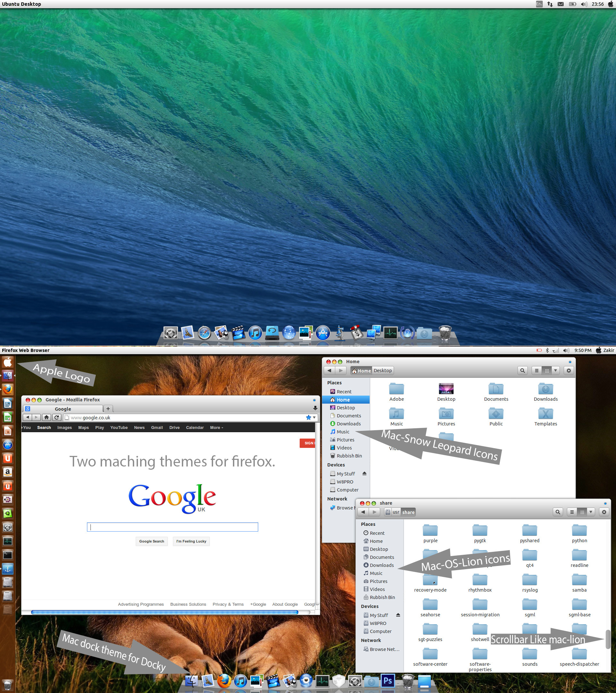The width and height of the screenshot is (616, 693).
Task: Expand the view options dropdown in share window
Action: (591, 512)
